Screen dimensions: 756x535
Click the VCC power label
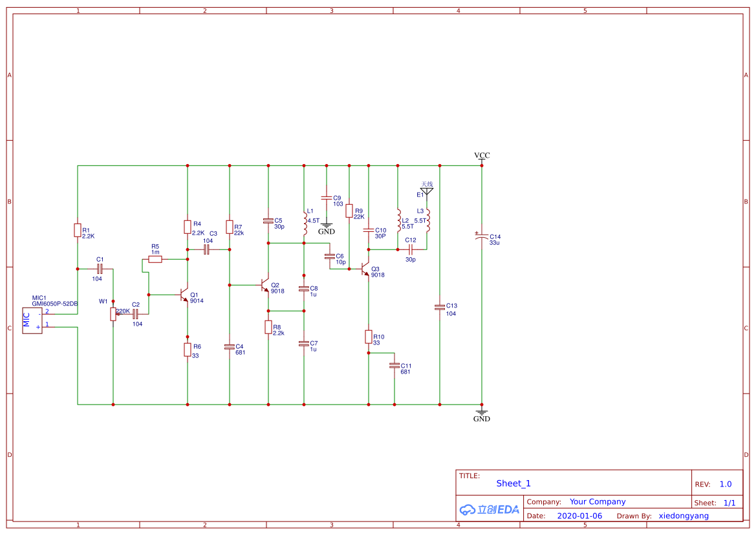coord(482,156)
